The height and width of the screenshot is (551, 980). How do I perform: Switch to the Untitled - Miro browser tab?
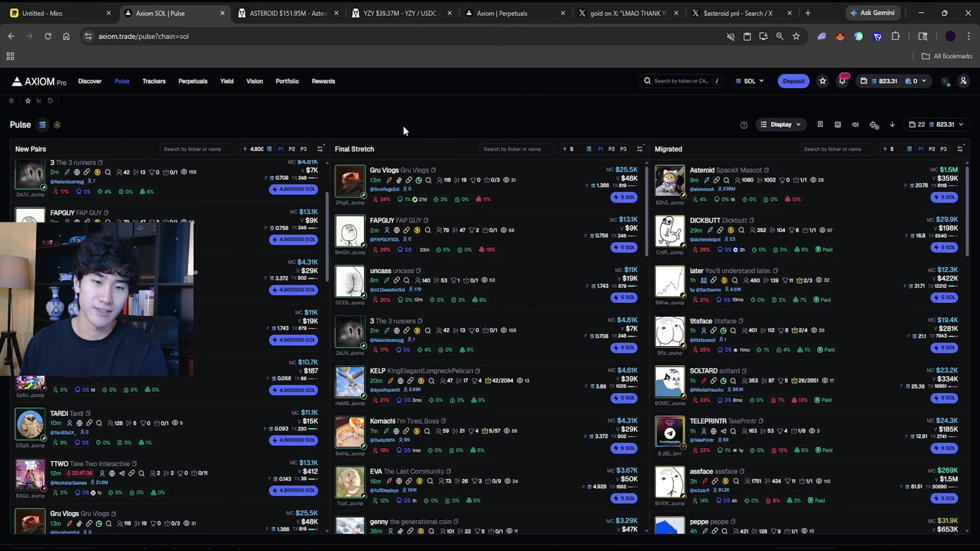tap(61, 13)
